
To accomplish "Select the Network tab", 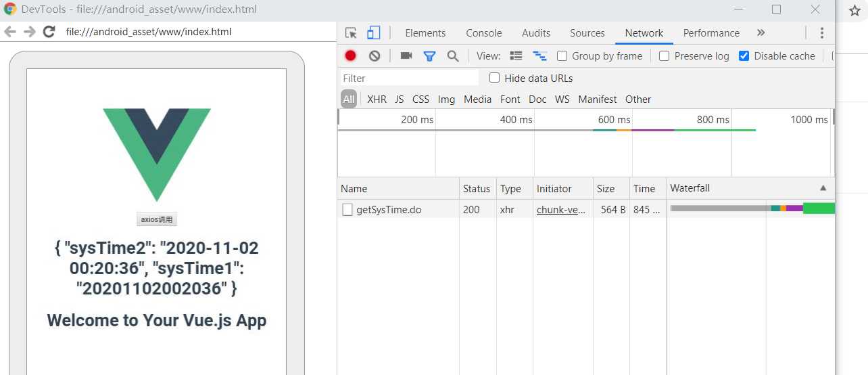I will click(x=644, y=33).
